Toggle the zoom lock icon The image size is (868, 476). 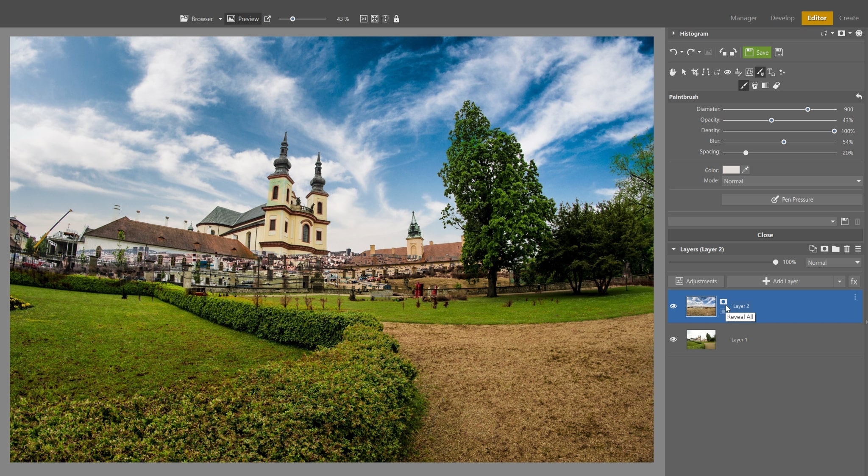(x=396, y=19)
